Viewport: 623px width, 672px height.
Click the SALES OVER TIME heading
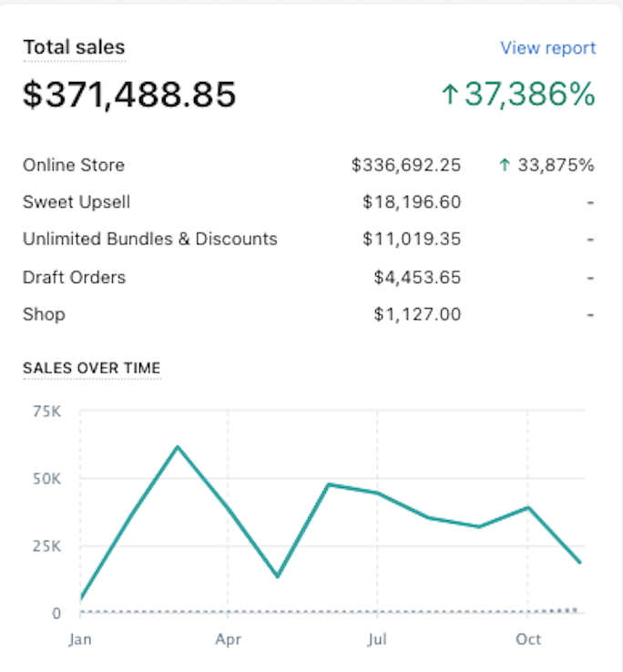[91, 368]
